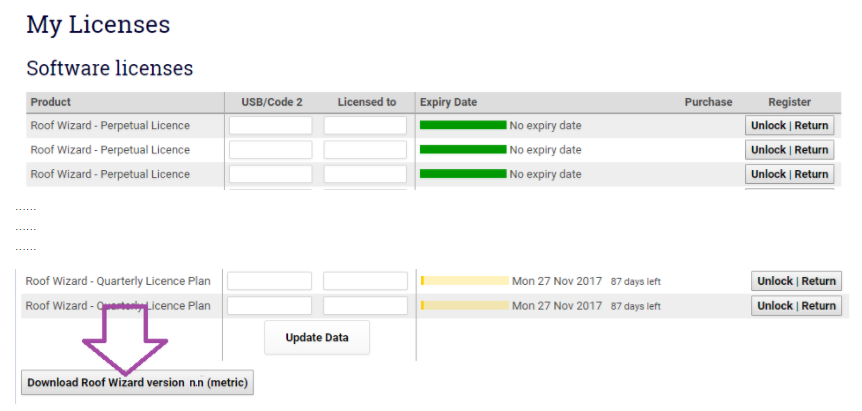The image size is (862, 411).
Task: Click '87 days left' in last Quarterly row
Action: point(636,306)
